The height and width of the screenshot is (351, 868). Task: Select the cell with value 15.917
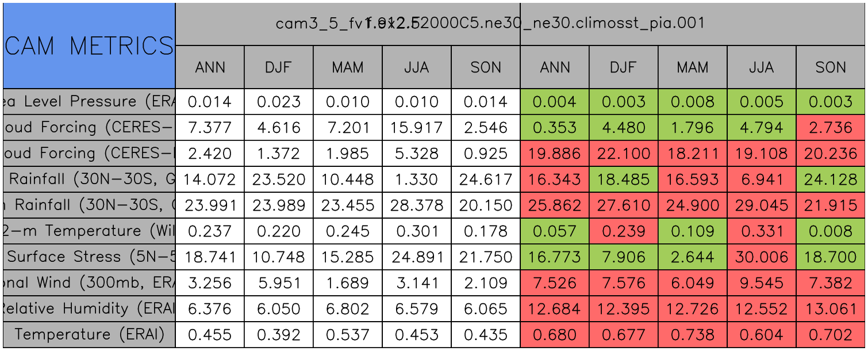pos(417,128)
